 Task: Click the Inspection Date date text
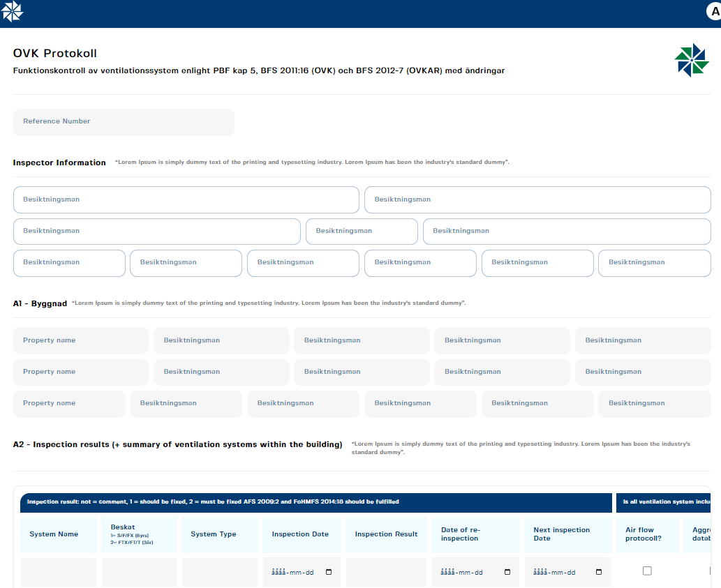(292, 572)
